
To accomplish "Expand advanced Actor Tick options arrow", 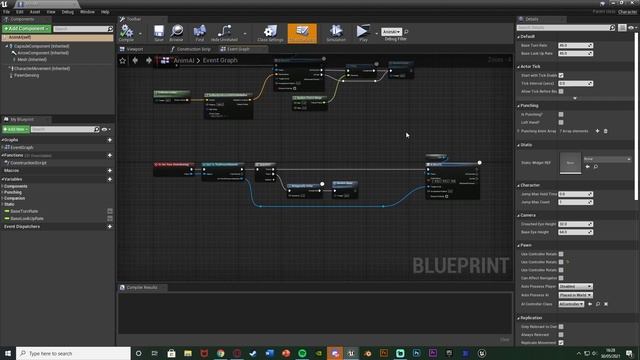I will pyautogui.click(x=575, y=98).
